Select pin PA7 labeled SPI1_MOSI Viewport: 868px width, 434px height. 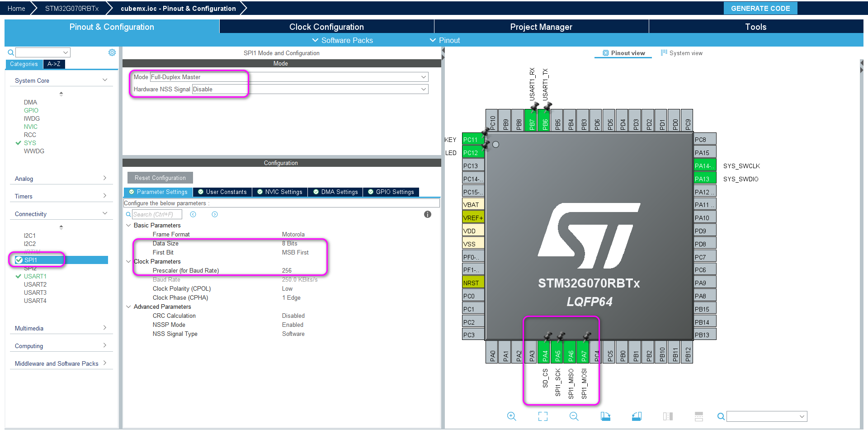click(584, 352)
